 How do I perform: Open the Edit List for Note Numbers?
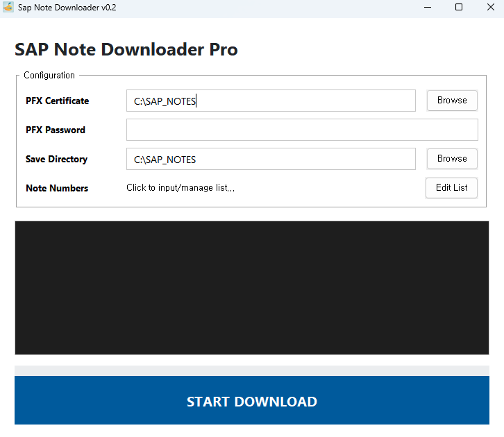[x=451, y=188]
